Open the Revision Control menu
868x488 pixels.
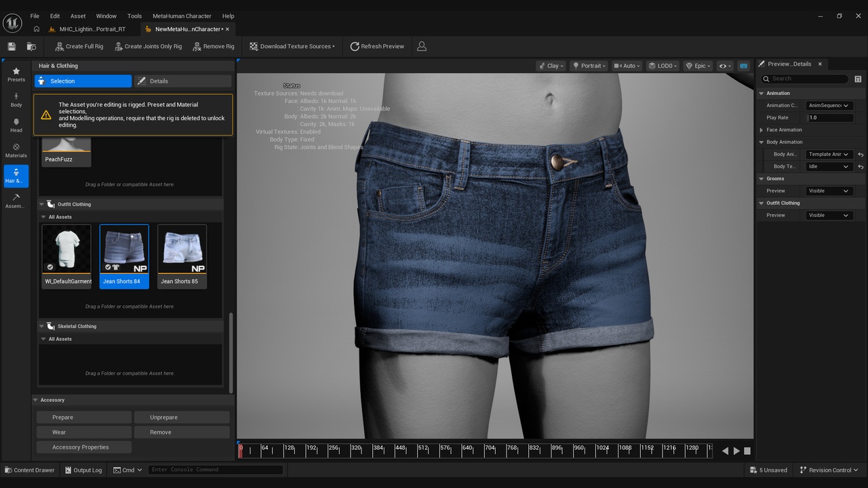[x=829, y=470]
